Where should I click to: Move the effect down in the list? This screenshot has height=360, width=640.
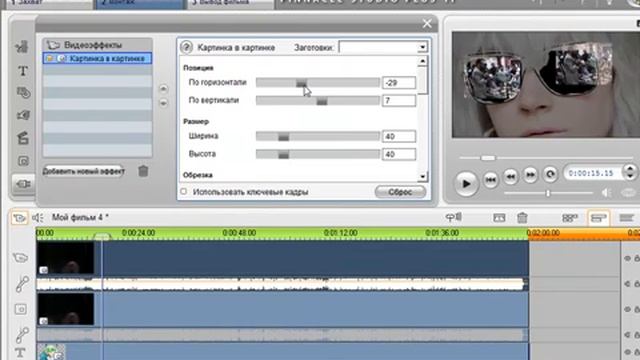point(163,103)
